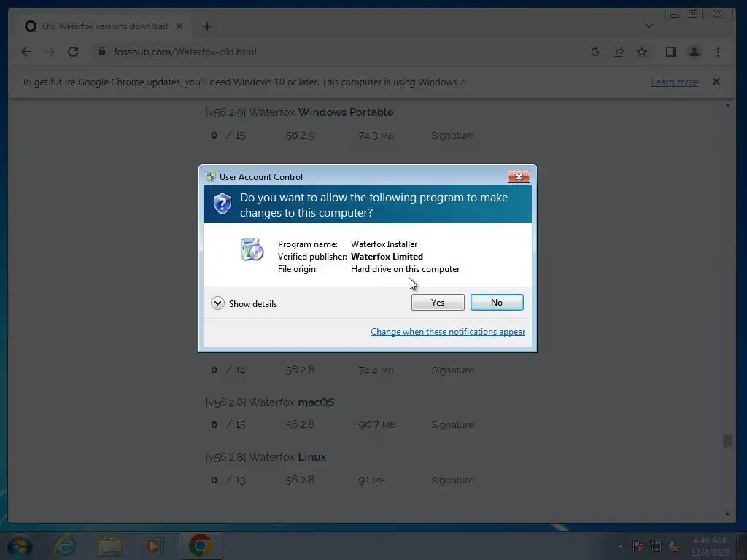Open Windows Media Player on taskbar
This screenshot has height=560, width=747.
tap(154, 545)
